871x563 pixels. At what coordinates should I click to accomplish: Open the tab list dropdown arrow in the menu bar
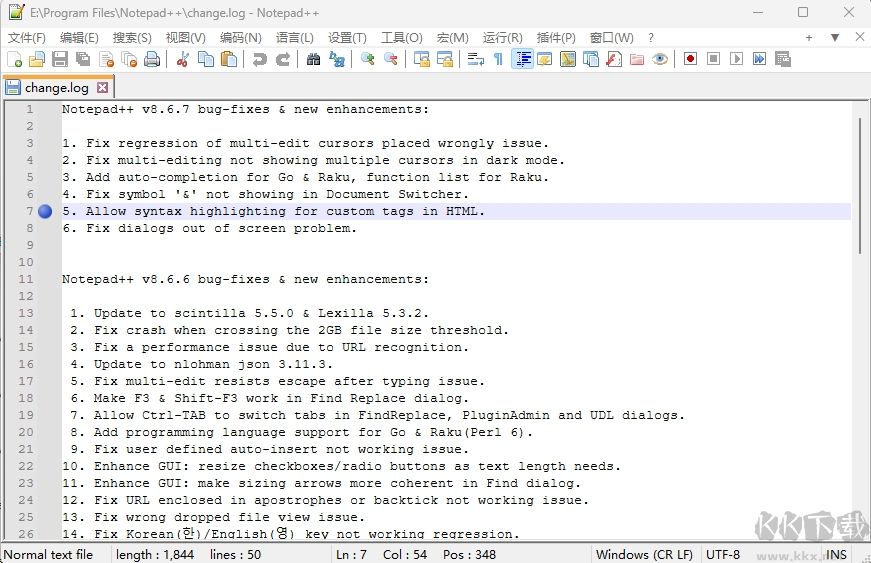835,38
